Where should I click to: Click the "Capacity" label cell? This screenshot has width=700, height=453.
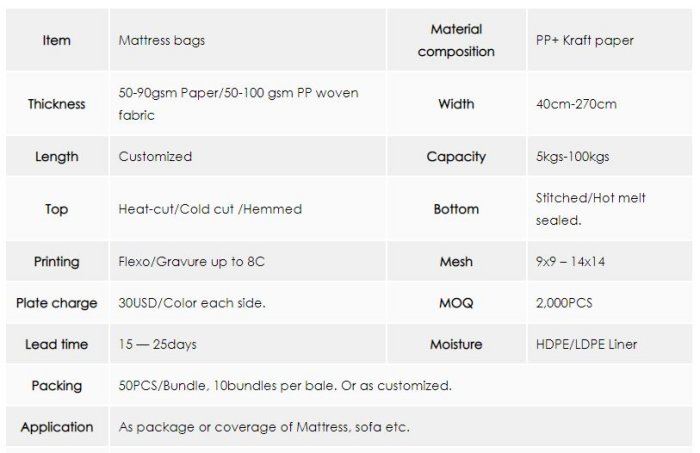click(456, 157)
